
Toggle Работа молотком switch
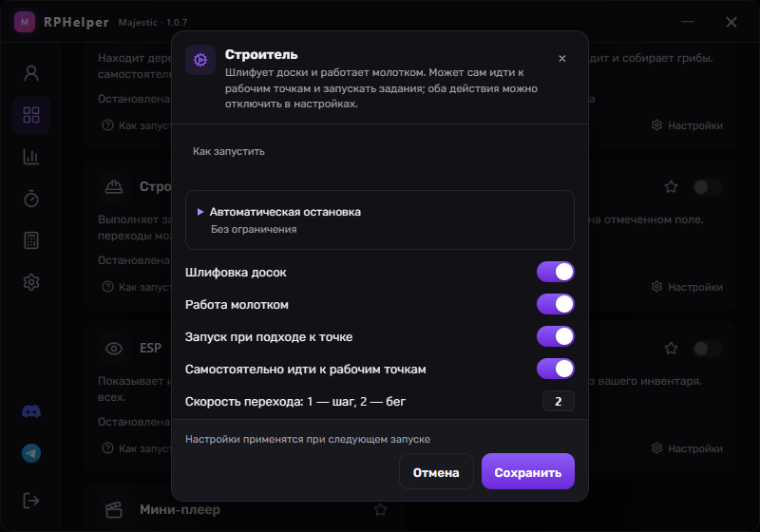coord(556,304)
